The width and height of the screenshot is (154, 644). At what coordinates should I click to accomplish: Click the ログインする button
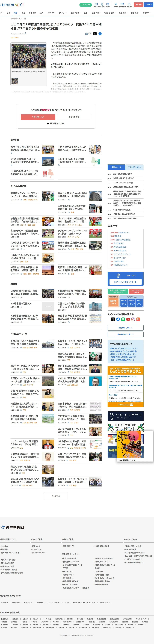coord(74,117)
